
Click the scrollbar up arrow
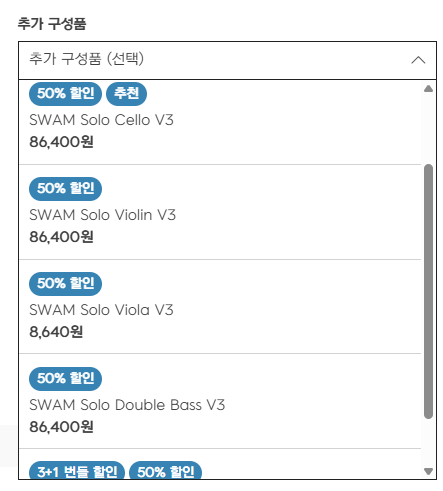[x=428, y=88]
